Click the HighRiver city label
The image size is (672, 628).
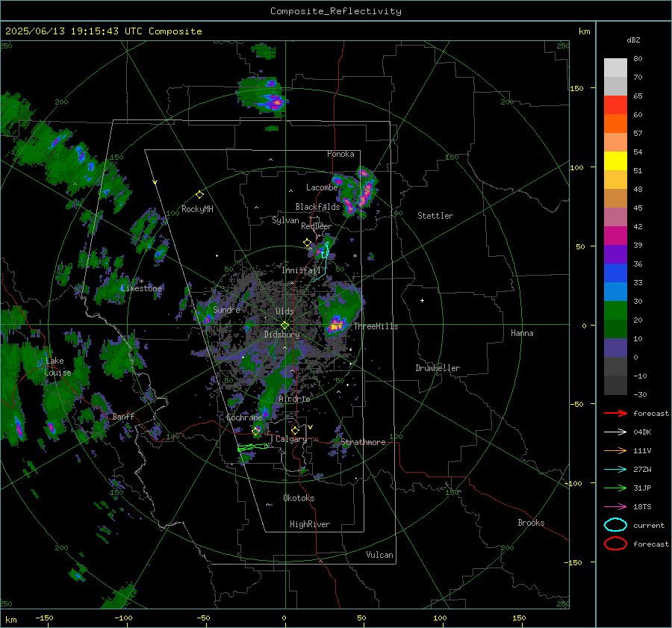coord(310,524)
